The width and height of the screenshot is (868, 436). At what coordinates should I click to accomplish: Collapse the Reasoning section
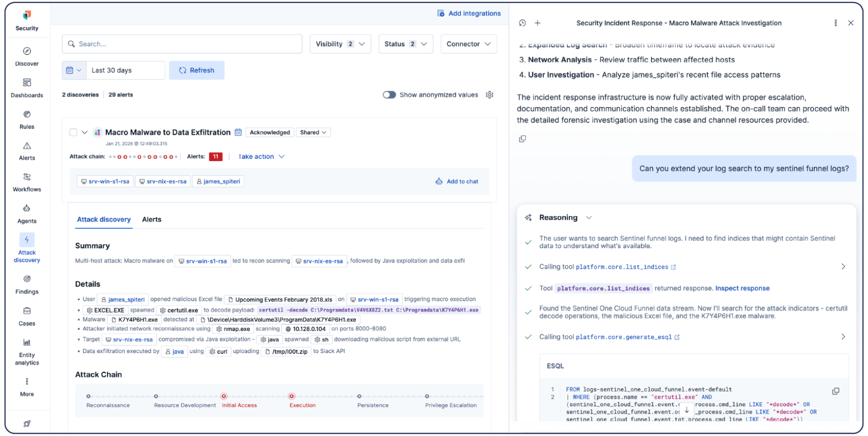coord(589,217)
